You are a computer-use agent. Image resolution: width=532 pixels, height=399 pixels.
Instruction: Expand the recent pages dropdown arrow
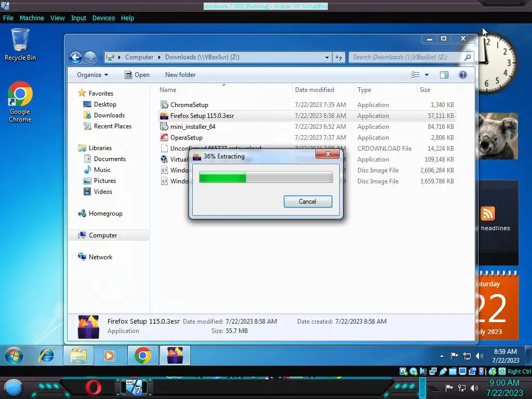100,57
